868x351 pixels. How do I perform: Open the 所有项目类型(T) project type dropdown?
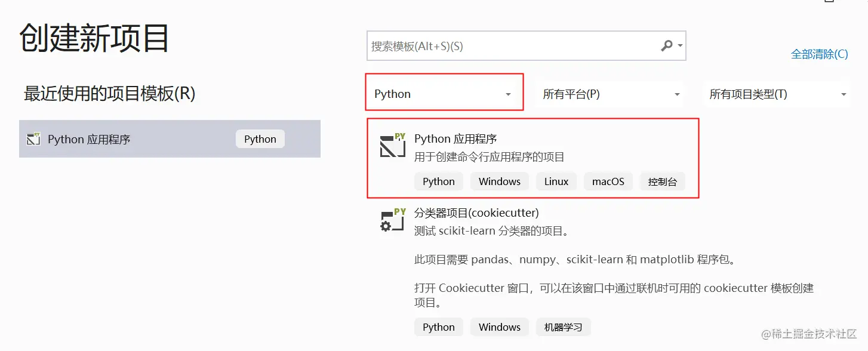click(777, 94)
